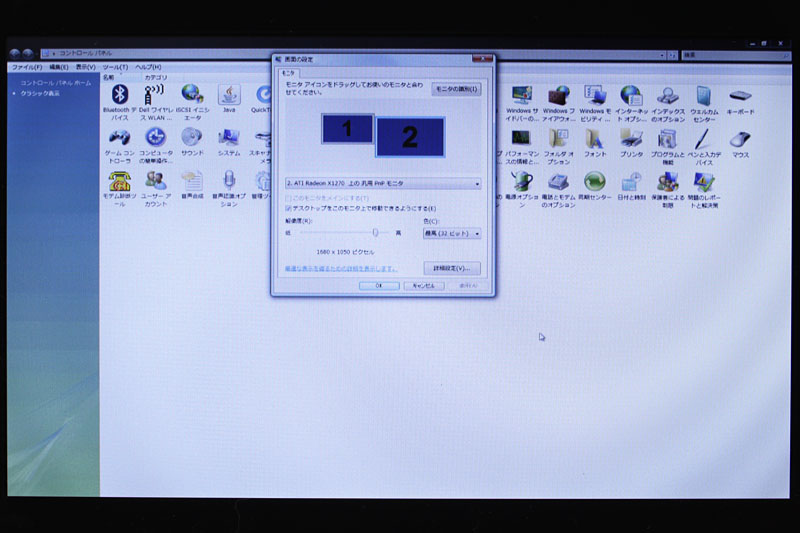Sort by カテゴリ column header
The height and width of the screenshot is (533, 800).
(156, 78)
